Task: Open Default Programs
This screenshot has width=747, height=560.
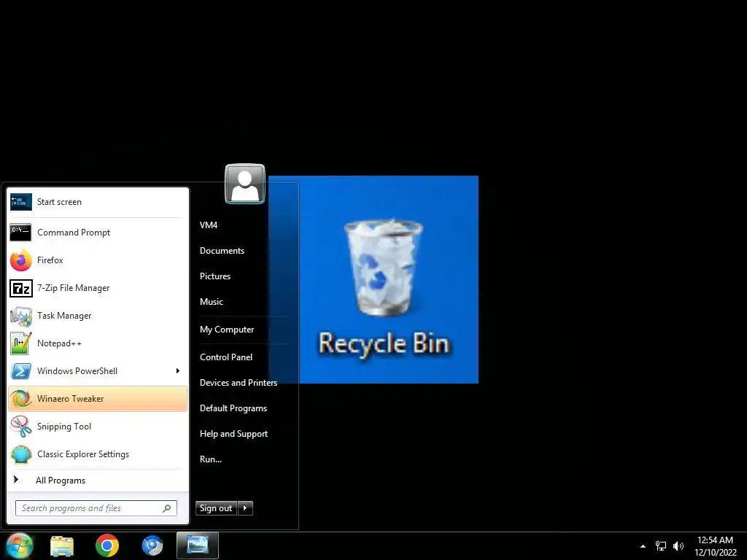Action: click(x=233, y=408)
